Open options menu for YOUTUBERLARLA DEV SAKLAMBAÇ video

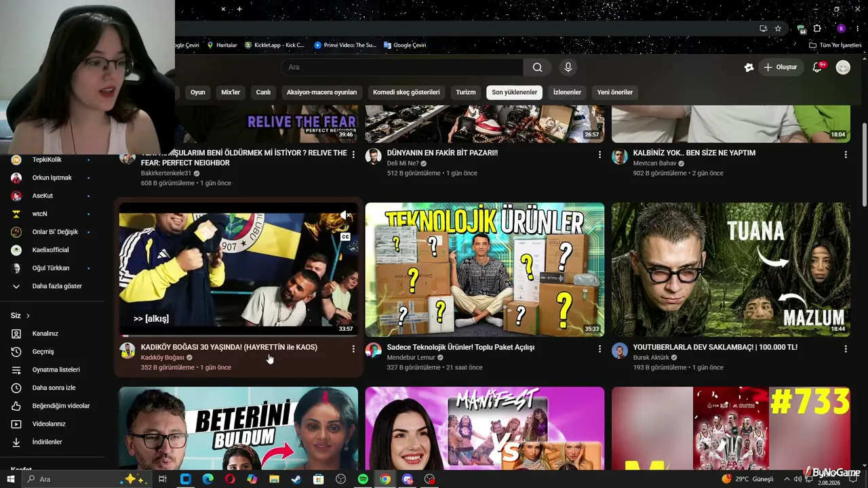pos(846,348)
